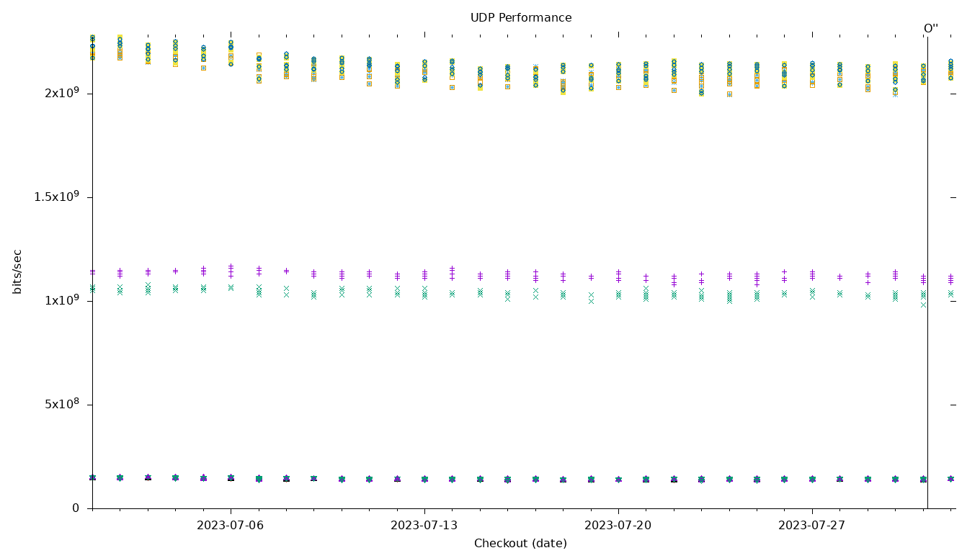980x553 pixels.
Task: Click the 2023-07-27 date label
Action: pos(812,526)
